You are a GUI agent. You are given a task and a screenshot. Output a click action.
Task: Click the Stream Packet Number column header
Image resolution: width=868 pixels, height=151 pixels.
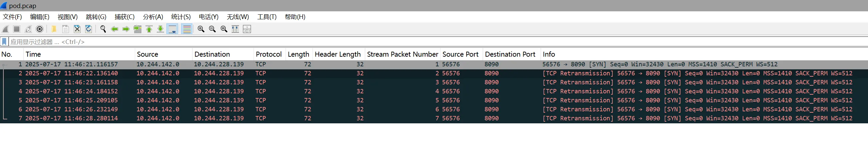coord(402,54)
